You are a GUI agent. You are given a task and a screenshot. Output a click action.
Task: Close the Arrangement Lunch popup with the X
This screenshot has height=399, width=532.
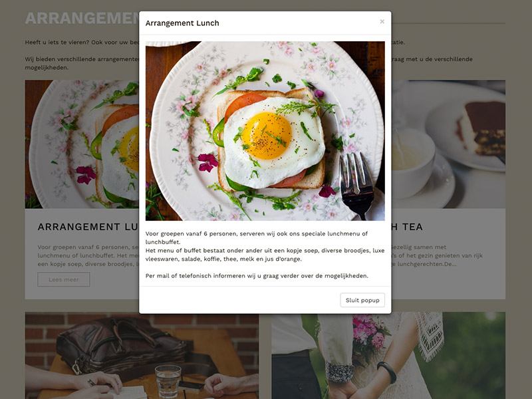click(x=382, y=21)
